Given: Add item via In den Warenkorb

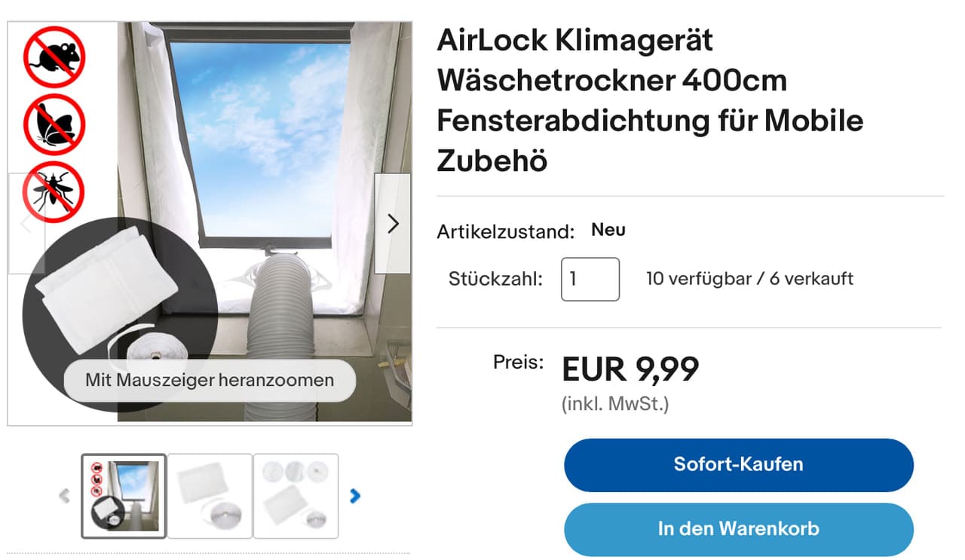Looking at the screenshot, I should point(739,528).
